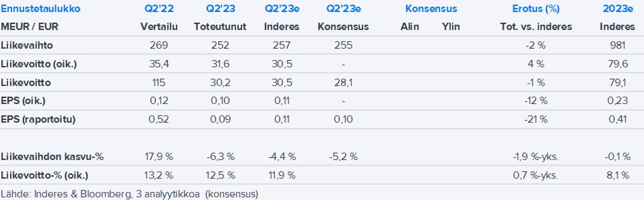The image size is (644, 200).
Task: Click the 2023e column header
Action: click(x=618, y=9)
